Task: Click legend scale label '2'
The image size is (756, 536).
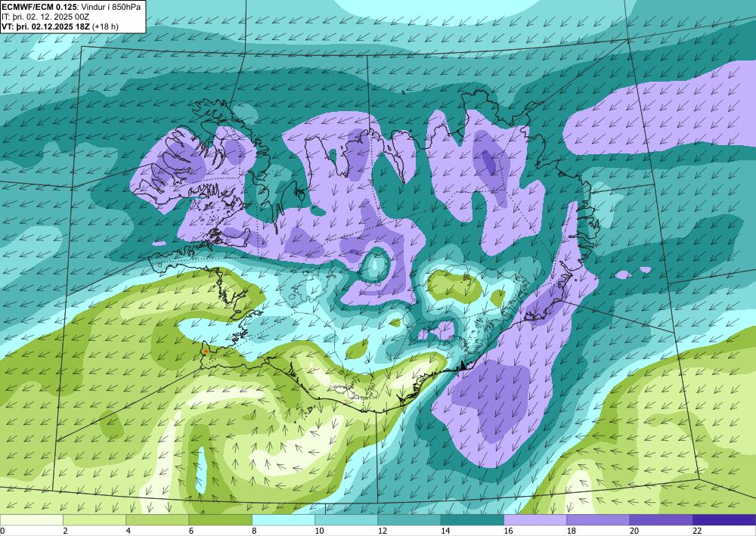Action: coord(65,531)
